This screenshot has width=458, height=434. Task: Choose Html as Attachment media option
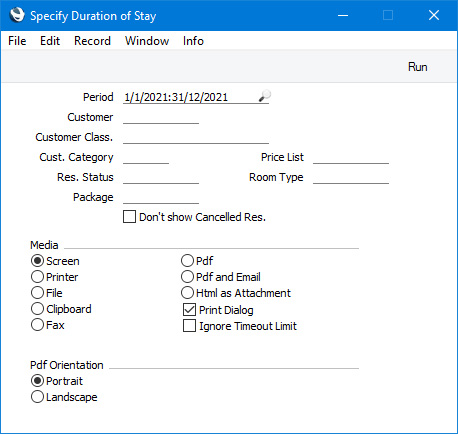tap(187, 293)
